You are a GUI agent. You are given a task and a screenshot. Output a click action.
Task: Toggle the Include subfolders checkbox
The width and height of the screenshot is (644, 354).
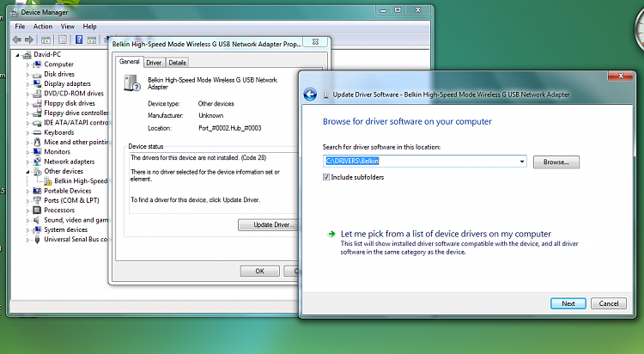(326, 177)
